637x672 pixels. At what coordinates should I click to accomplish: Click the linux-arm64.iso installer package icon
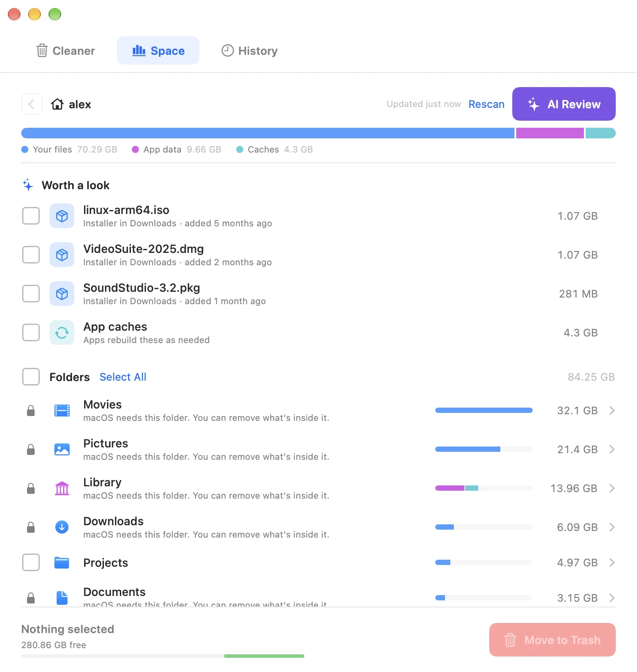pos(62,216)
